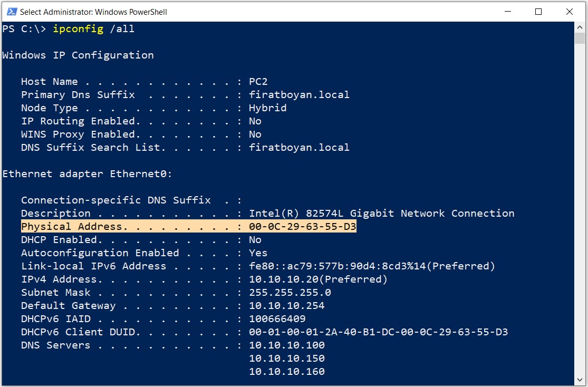Image resolution: width=588 pixels, height=387 pixels.
Task: Click the Intel 82574L description text
Action: point(381,214)
